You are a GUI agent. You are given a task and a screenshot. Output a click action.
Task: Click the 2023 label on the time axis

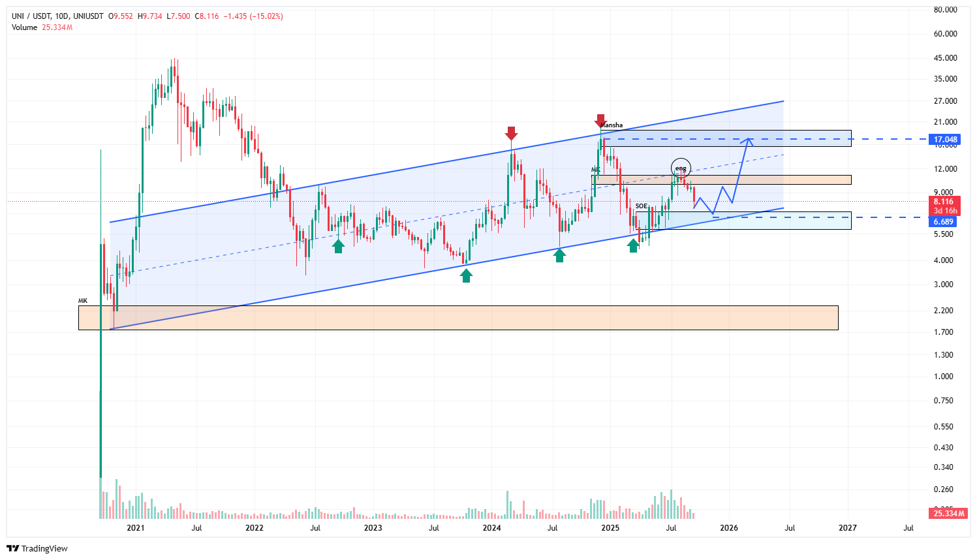pyautogui.click(x=373, y=527)
